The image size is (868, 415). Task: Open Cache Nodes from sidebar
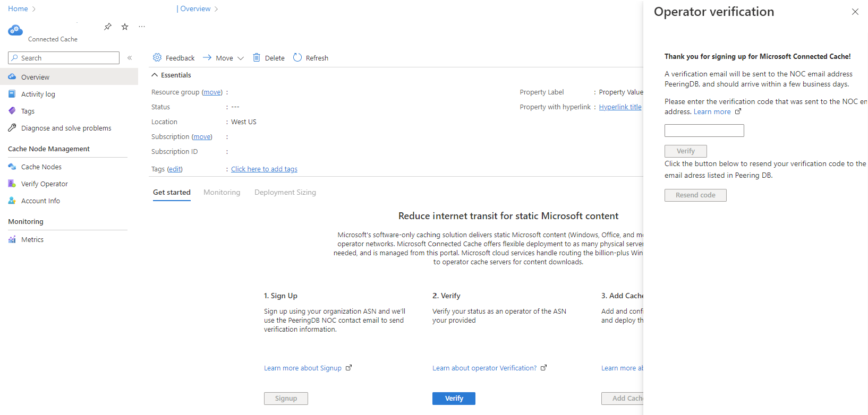click(41, 167)
